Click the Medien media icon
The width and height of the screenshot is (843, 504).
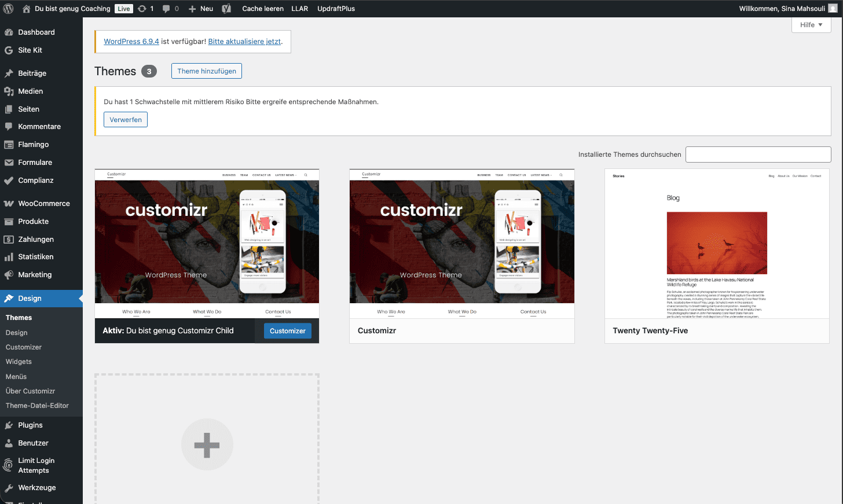(x=9, y=91)
